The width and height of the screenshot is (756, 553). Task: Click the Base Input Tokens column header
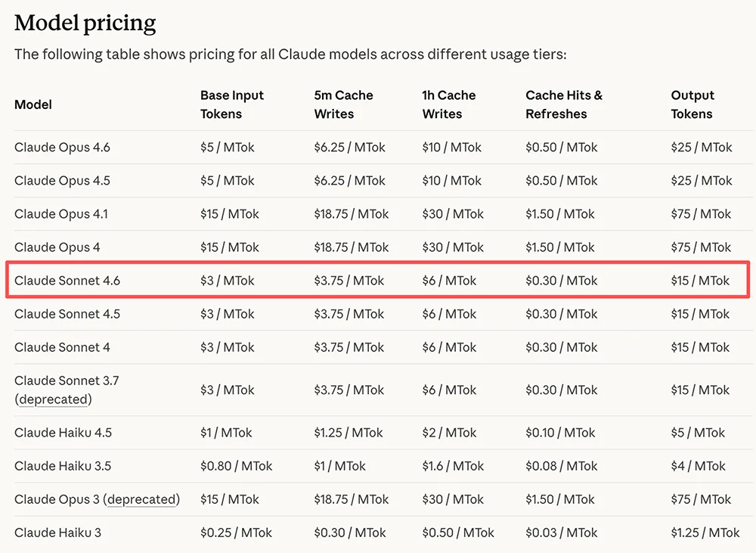(x=232, y=104)
